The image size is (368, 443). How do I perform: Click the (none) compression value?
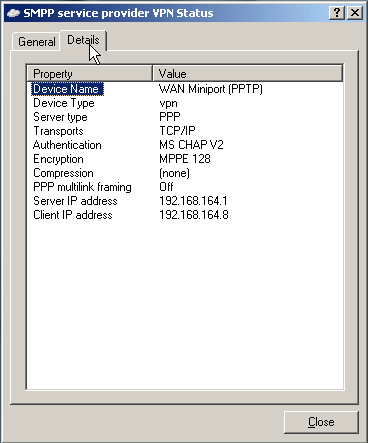174,173
